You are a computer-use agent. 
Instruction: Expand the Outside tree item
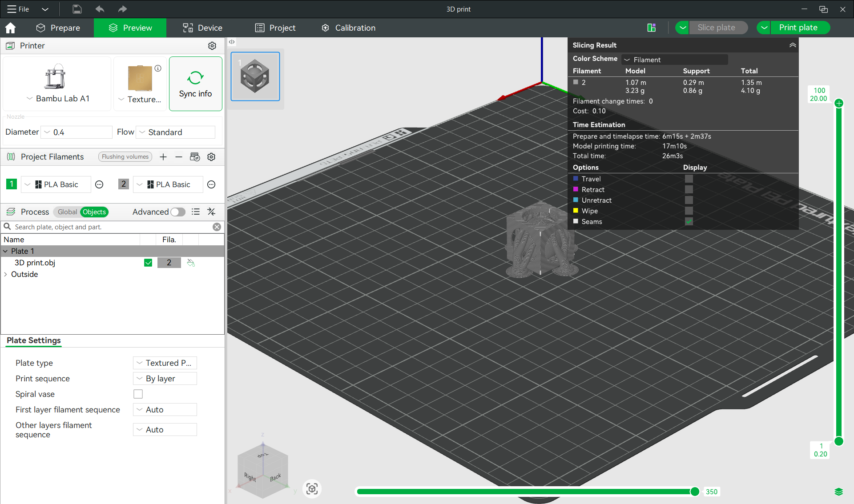(5, 275)
